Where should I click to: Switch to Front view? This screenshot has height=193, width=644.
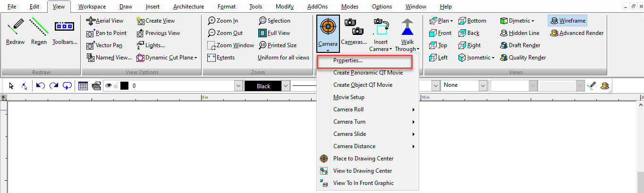440,33
